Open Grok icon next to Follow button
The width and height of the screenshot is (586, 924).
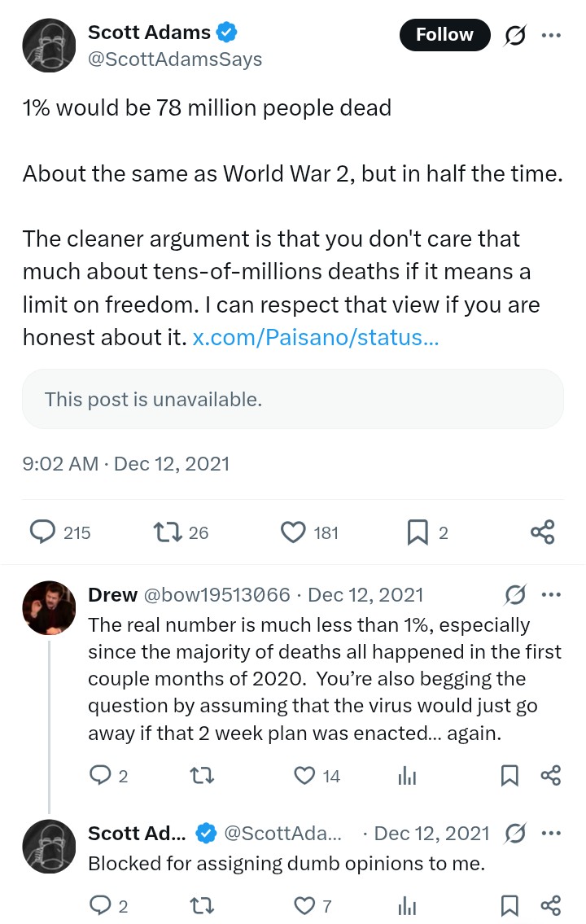point(514,35)
